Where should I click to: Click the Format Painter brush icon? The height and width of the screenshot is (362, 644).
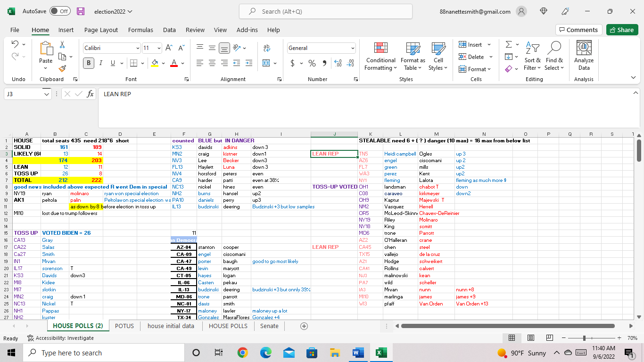pyautogui.click(x=62, y=68)
